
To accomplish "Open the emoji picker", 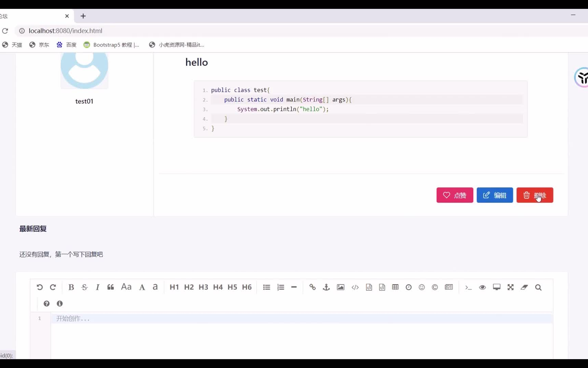I will (x=422, y=287).
